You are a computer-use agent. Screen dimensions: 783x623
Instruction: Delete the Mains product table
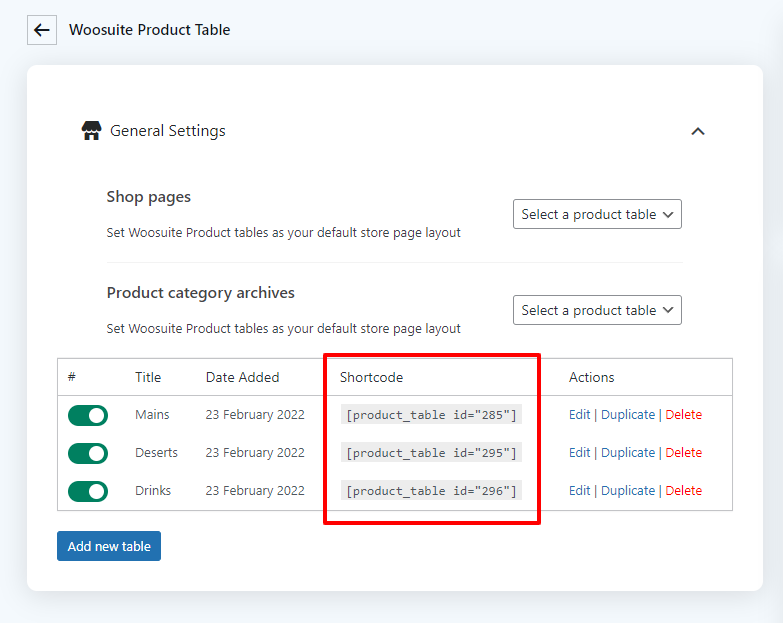pyautogui.click(x=684, y=415)
